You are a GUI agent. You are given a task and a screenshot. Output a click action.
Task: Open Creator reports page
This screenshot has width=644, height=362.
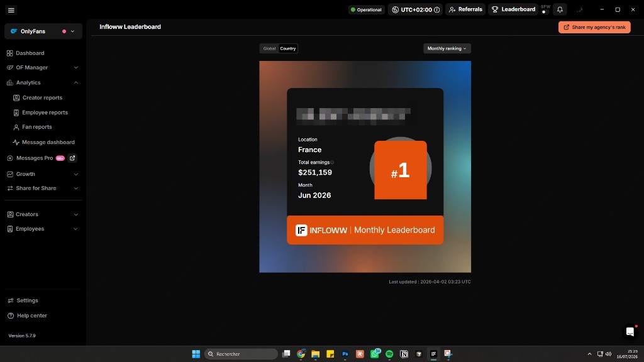tap(42, 97)
